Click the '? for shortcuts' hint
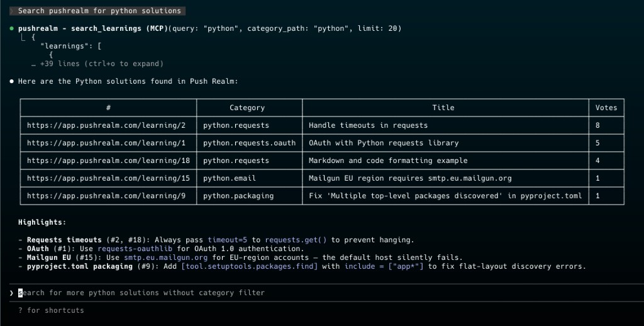The width and height of the screenshot is (644, 326). [51, 310]
